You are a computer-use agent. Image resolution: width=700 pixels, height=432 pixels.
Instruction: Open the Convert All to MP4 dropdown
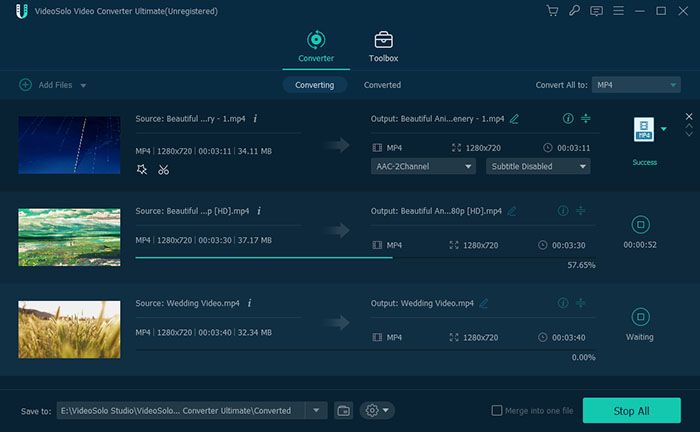tap(636, 85)
